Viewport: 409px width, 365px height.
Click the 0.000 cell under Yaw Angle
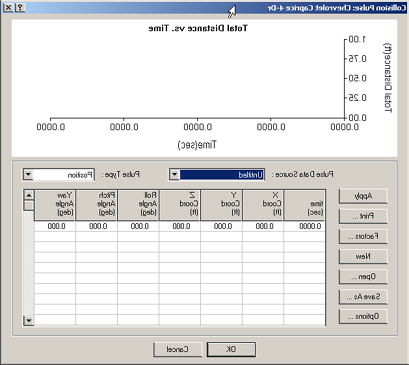point(55,226)
